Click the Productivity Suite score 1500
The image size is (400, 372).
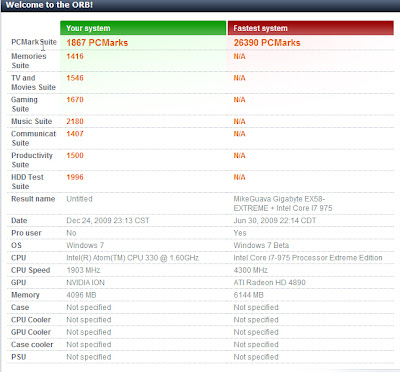75,155
